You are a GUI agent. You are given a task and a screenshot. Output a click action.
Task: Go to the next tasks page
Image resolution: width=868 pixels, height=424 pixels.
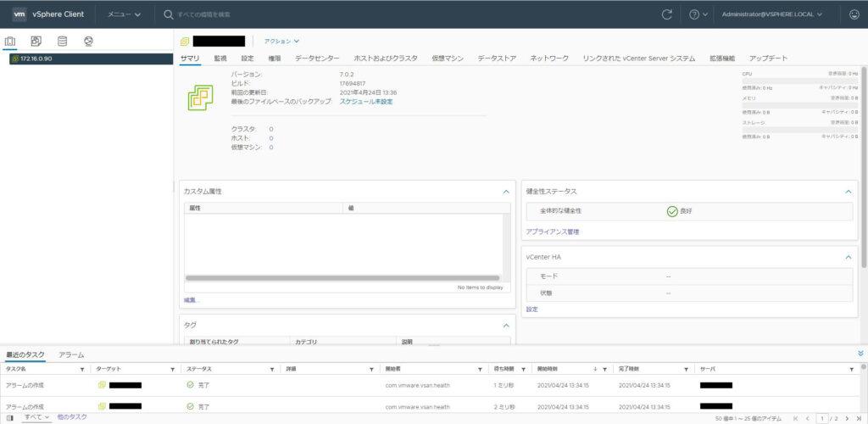pos(847,418)
